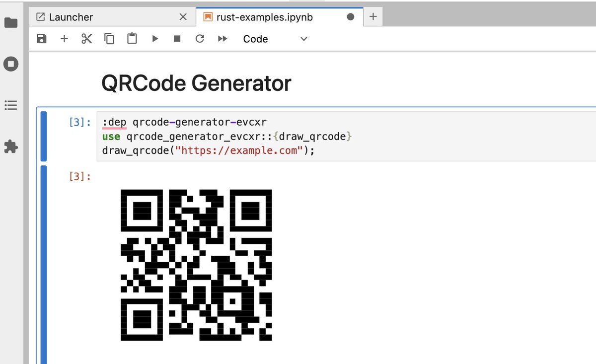
Task: Restart the kernel with the refresh icon
Action: click(x=200, y=39)
